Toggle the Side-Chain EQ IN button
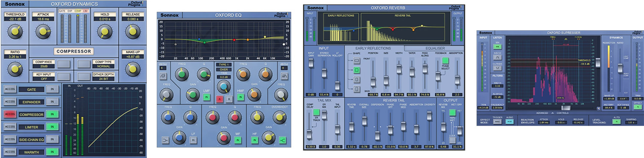This screenshot has width=644, height=158. 52,139
